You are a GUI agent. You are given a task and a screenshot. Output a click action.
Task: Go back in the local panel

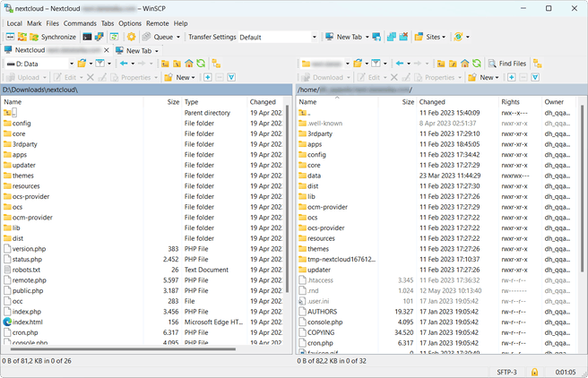click(x=124, y=64)
